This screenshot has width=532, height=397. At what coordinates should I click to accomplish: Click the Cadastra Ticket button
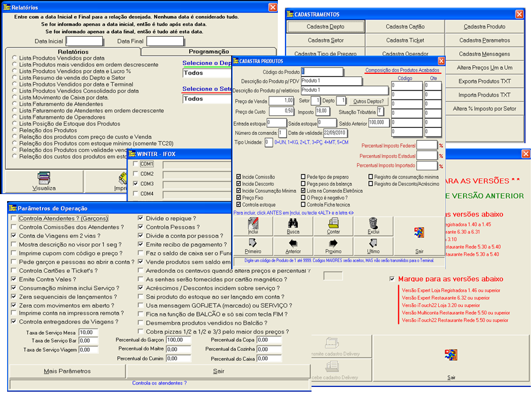[x=405, y=40]
